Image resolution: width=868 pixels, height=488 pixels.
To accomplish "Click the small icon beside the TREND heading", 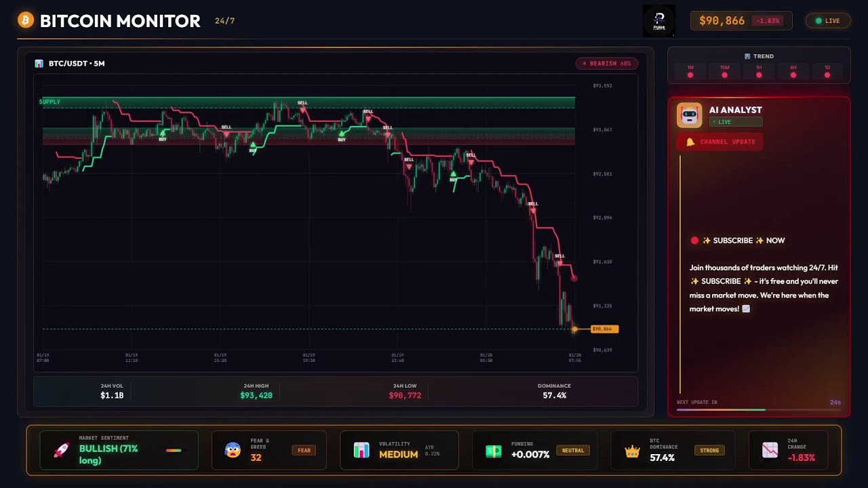I will pos(747,56).
